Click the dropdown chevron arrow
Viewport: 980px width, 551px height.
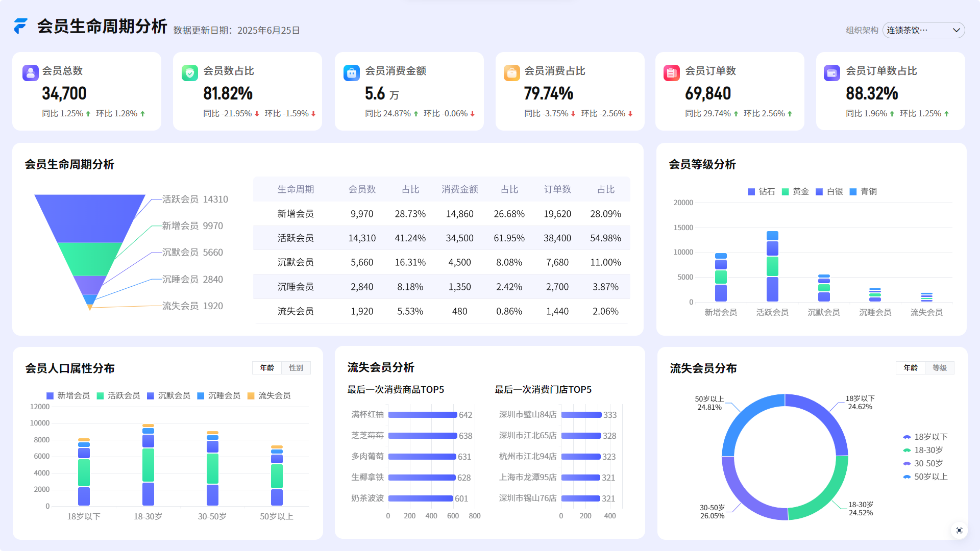[x=956, y=30]
